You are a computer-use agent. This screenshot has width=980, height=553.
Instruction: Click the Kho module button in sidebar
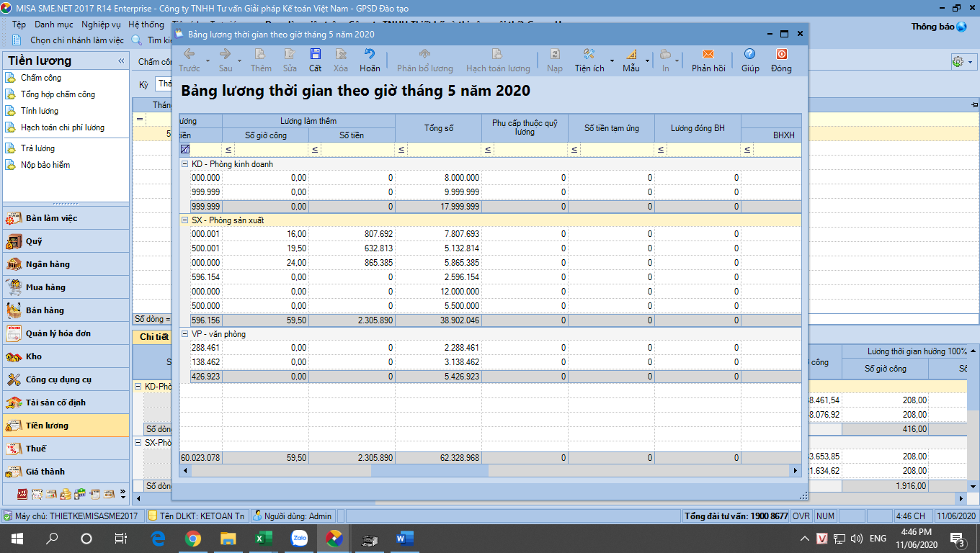[x=34, y=356]
